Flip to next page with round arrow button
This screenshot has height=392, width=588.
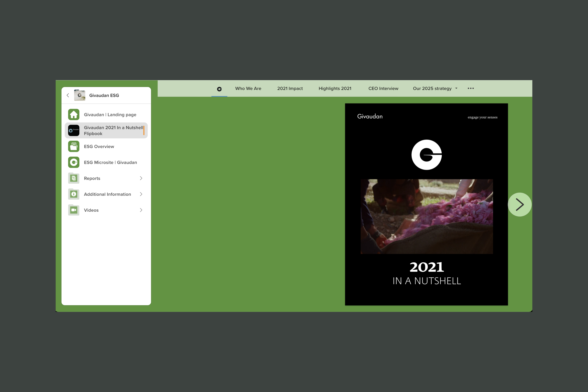[x=520, y=204]
